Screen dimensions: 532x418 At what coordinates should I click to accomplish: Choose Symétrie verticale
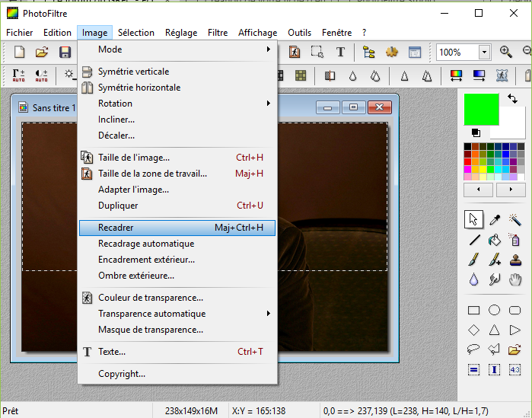coord(178,72)
